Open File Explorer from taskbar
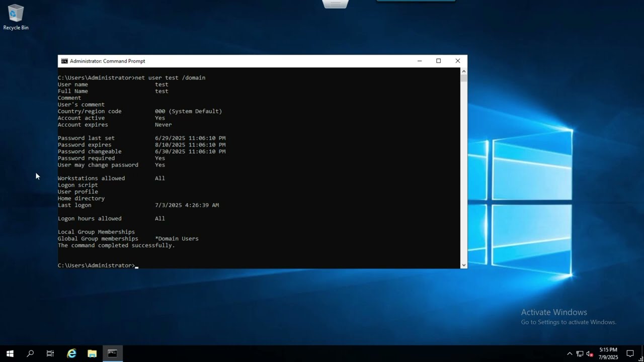This screenshot has height=362, width=644. 92,353
